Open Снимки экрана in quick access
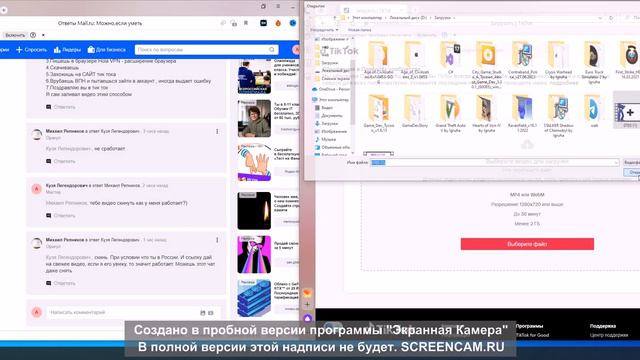 point(332,78)
